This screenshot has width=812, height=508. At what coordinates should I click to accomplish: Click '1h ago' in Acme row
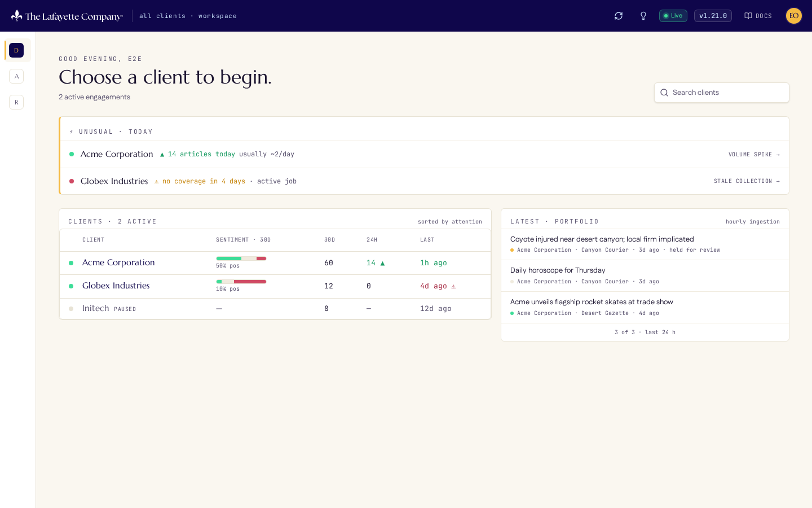click(x=434, y=263)
